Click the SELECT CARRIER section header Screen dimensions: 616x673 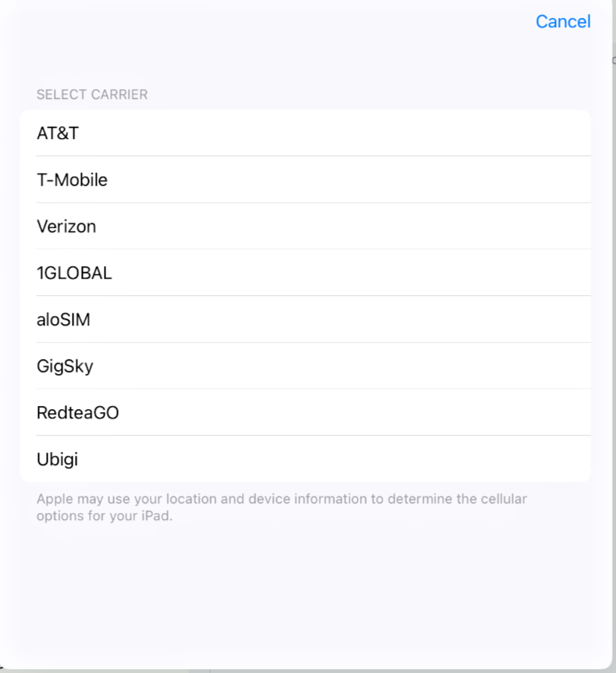92,94
